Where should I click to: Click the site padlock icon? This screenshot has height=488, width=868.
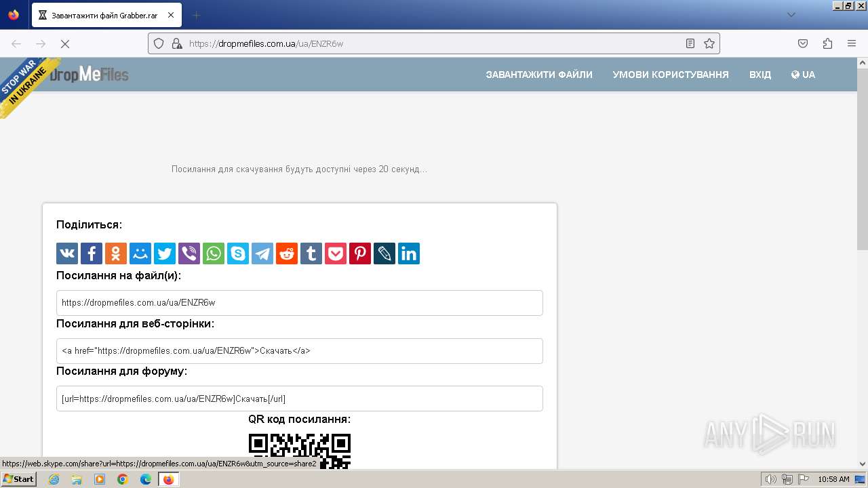[x=177, y=43]
